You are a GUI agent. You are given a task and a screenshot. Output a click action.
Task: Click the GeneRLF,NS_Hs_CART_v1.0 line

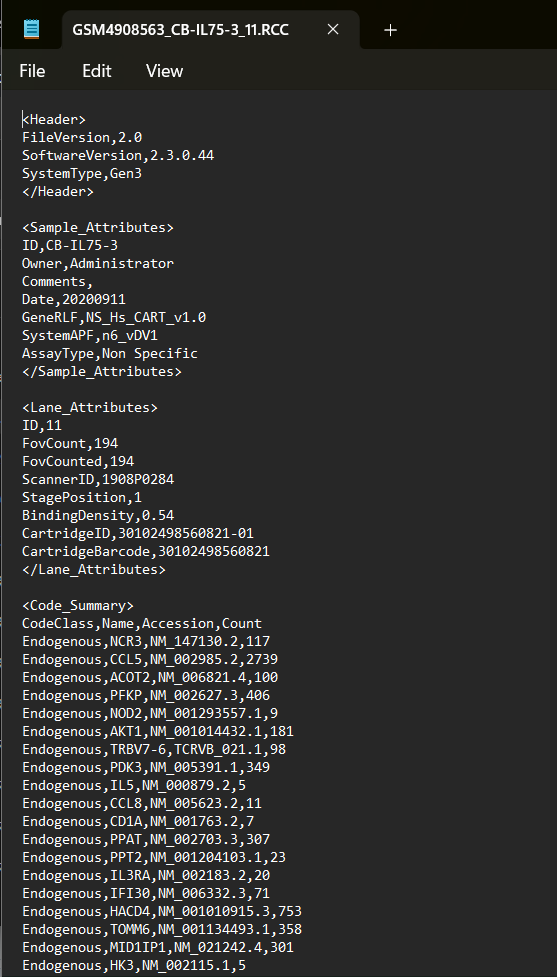click(114, 318)
